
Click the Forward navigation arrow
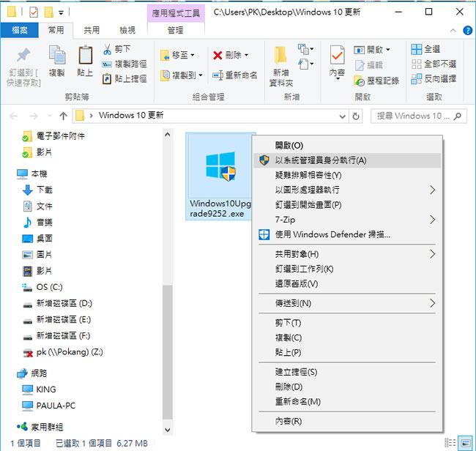[x=33, y=116]
